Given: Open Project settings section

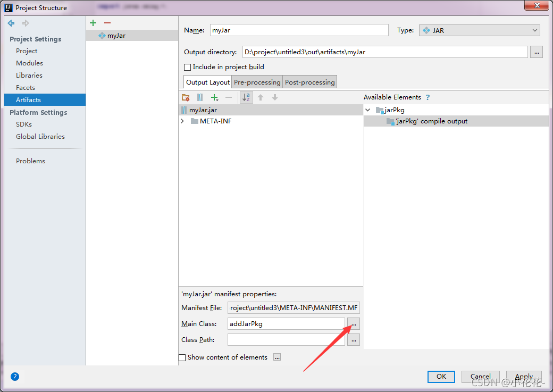Looking at the screenshot, I should pos(27,51).
